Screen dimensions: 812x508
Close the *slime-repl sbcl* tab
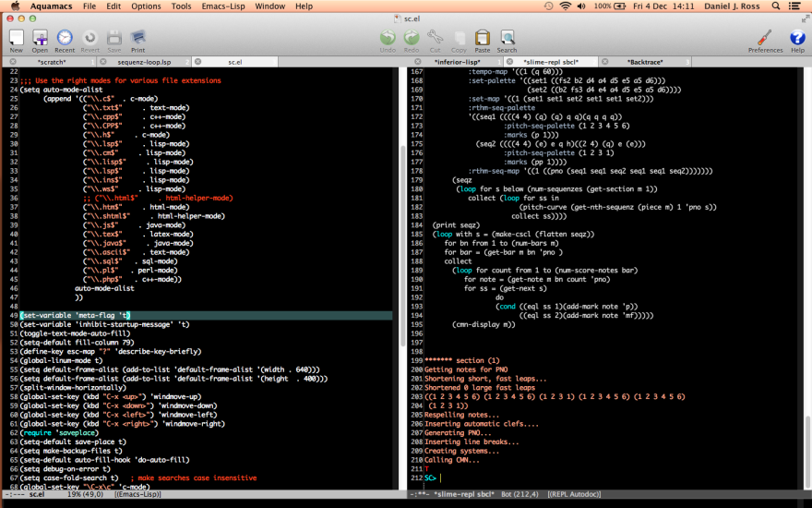[509, 62]
